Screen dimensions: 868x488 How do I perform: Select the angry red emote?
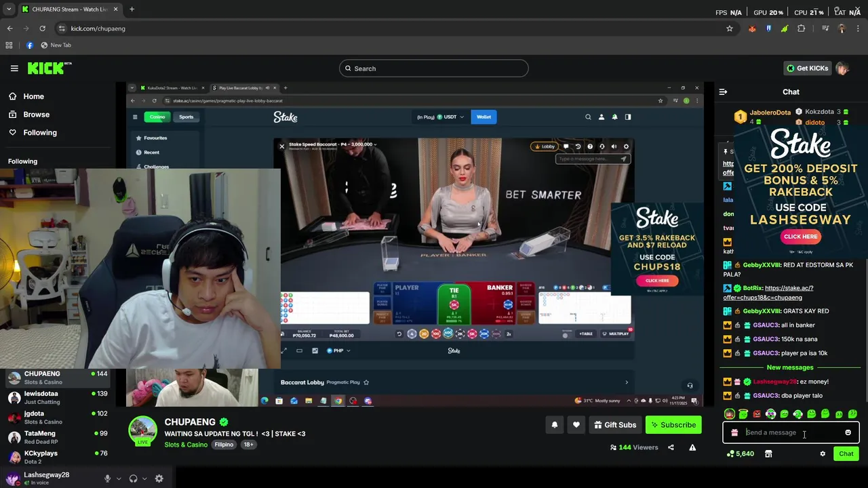757,414
